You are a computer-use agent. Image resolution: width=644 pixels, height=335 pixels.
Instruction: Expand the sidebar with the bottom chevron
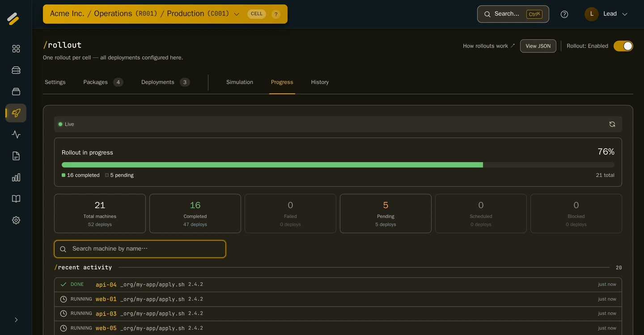16,320
